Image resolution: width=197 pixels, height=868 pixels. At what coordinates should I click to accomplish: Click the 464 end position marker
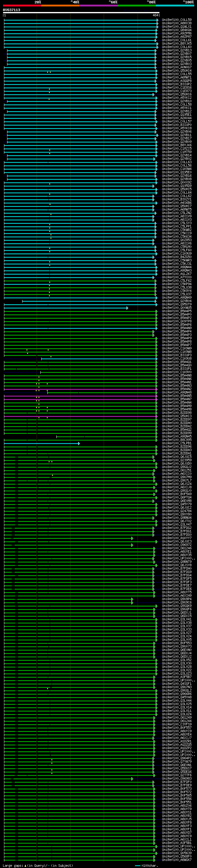tap(155, 15)
